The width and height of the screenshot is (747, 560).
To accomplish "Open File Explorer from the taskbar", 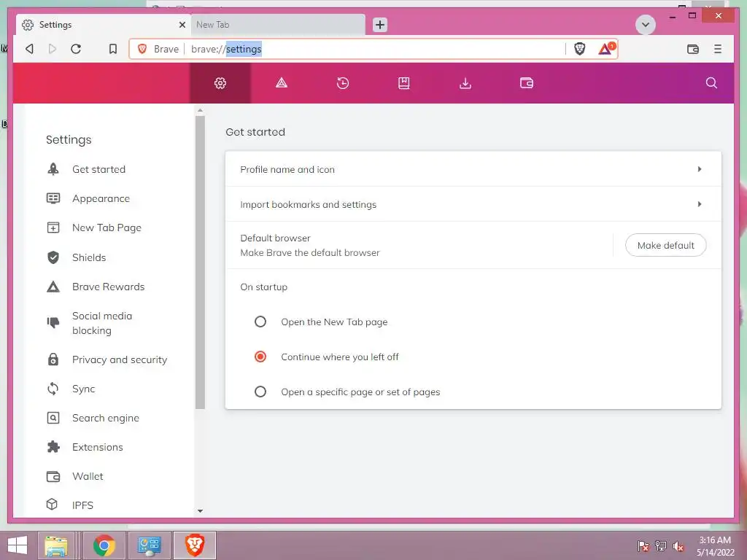I will [x=55, y=545].
